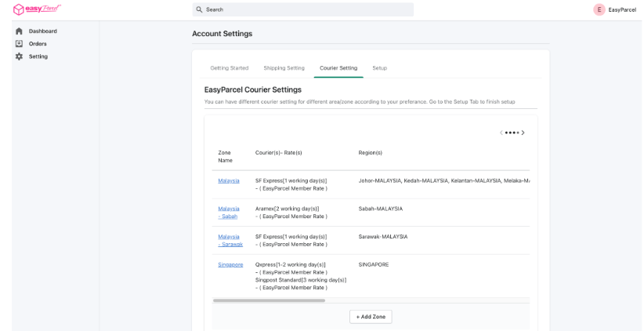Open Orders in the sidebar
Image resolution: width=644 pixels, height=331 pixels.
coord(38,44)
